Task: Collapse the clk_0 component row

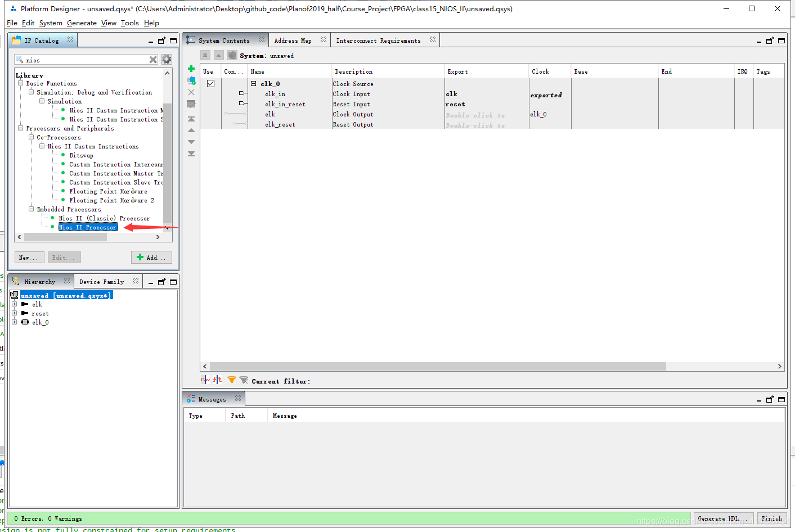Action: coord(254,83)
